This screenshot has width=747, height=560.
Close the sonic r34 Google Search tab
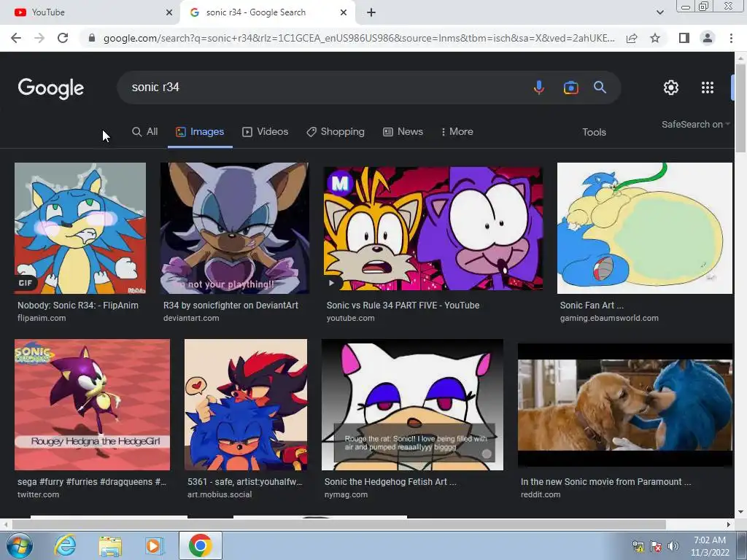point(344,13)
